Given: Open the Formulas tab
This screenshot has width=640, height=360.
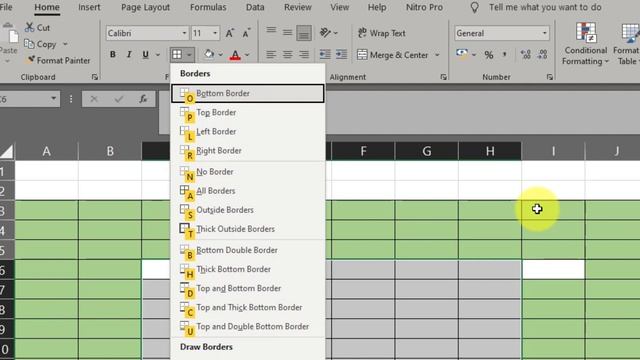Looking at the screenshot, I should pos(208,7).
